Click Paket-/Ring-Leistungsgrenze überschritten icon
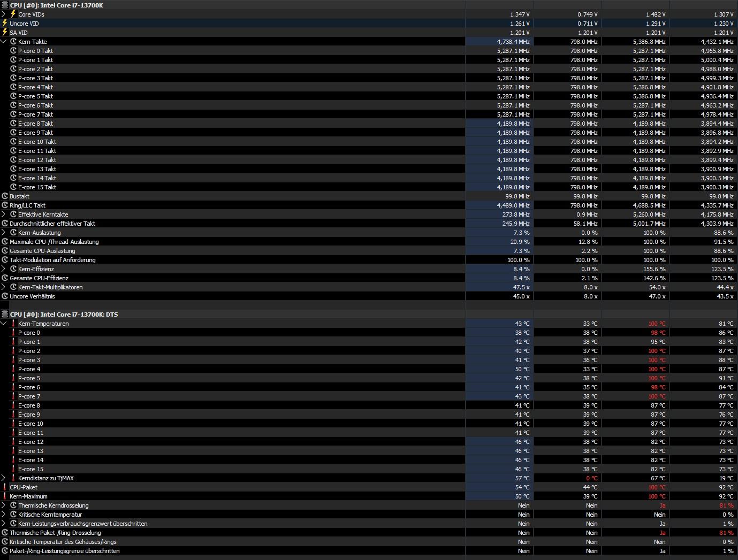 (5, 551)
